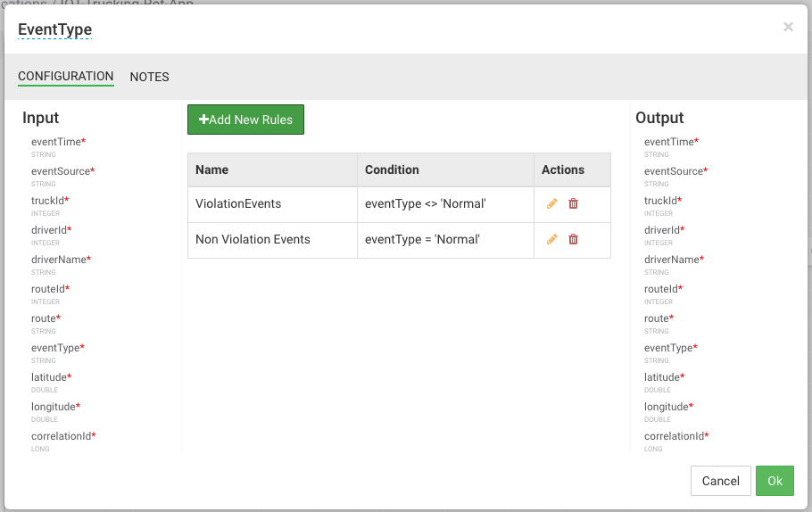Click the Name column header
This screenshot has height=512, width=812.
click(x=212, y=169)
